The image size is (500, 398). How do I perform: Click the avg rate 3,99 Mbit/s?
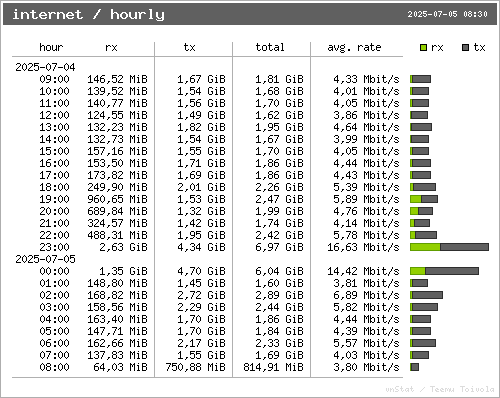[366, 139]
